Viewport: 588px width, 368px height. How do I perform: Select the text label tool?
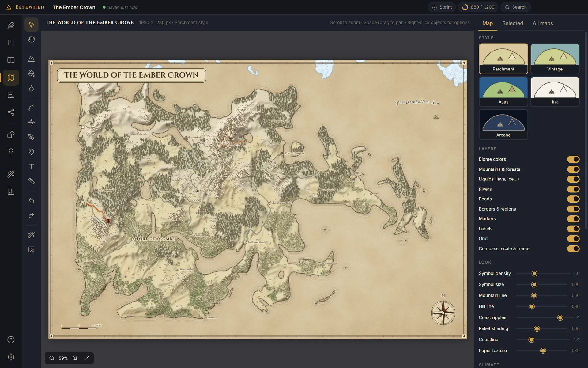[x=31, y=166]
